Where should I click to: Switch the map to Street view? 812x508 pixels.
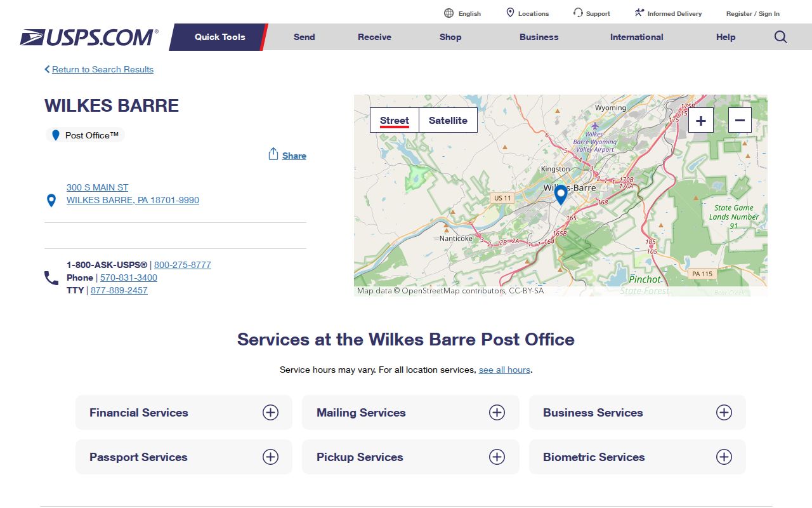click(x=395, y=121)
